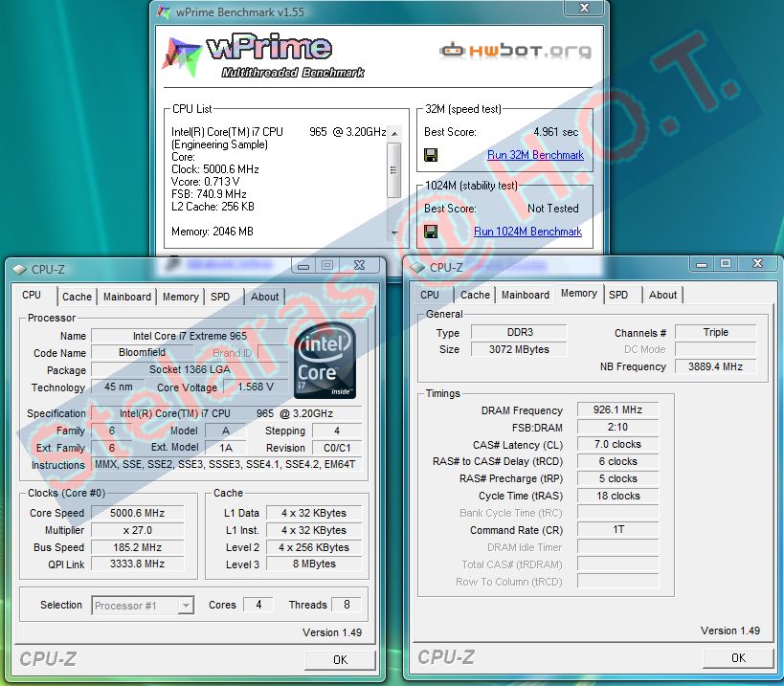Viewport: 784px width, 686px height.
Task: Switch to CPU tab in right CPU-Z window
Action: click(x=430, y=295)
